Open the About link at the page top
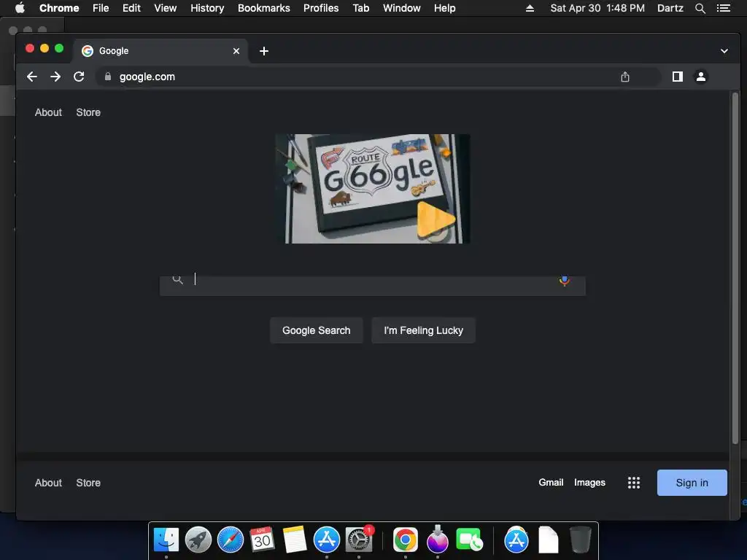Screen dimensions: 747x560 pyautogui.click(x=48, y=112)
